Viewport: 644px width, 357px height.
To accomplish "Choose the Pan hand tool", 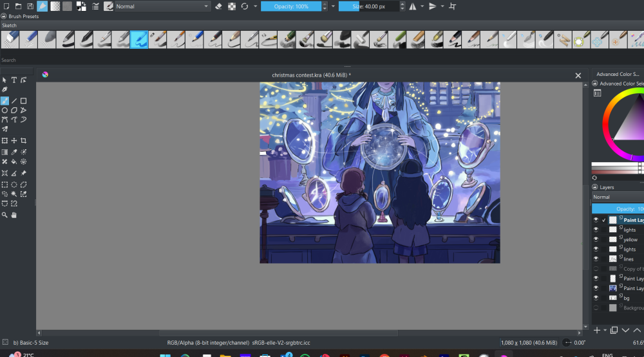I will click(x=14, y=215).
